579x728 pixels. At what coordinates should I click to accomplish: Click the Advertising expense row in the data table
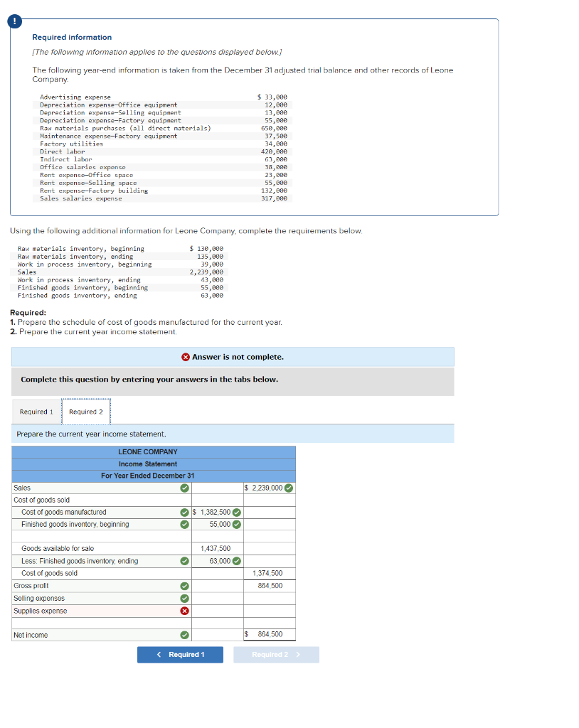click(x=163, y=97)
